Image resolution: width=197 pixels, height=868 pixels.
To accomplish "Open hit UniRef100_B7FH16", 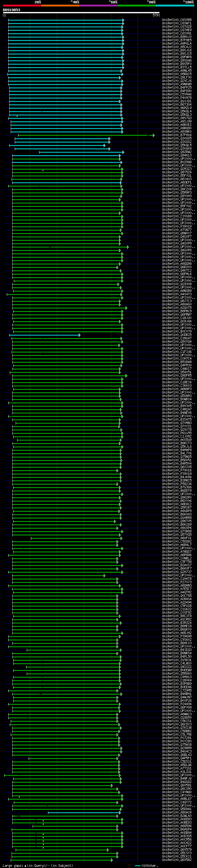I will pos(177,135).
